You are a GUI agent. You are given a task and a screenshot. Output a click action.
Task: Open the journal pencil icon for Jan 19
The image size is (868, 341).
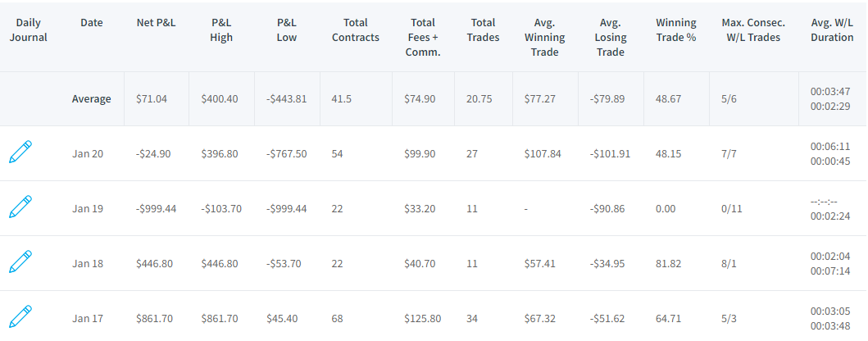pyautogui.click(x=20, y=207)
